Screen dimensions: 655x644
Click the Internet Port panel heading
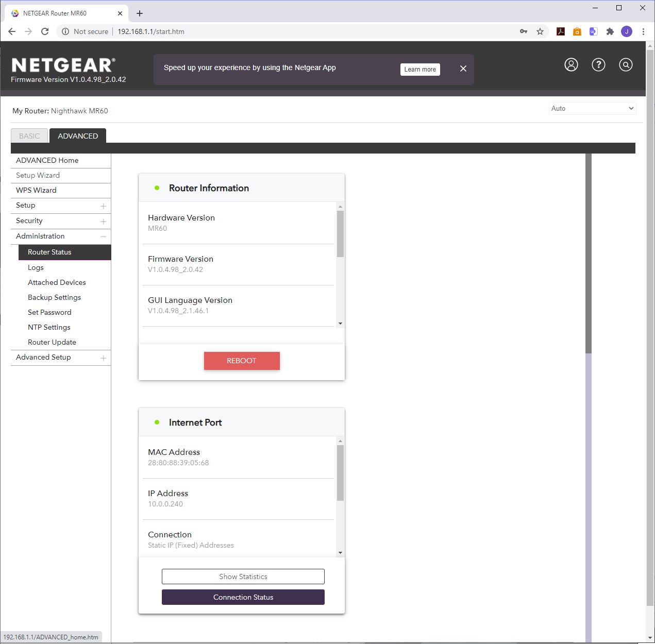195,422
